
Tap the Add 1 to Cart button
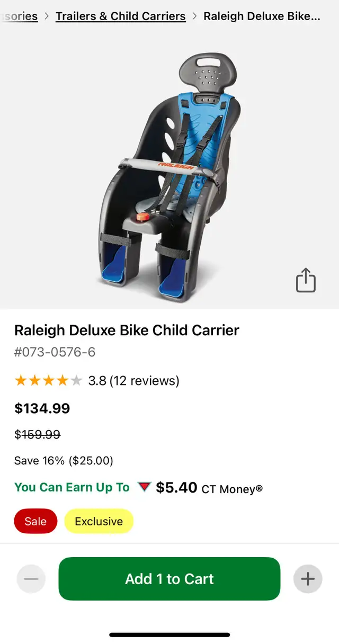[169, 579]
